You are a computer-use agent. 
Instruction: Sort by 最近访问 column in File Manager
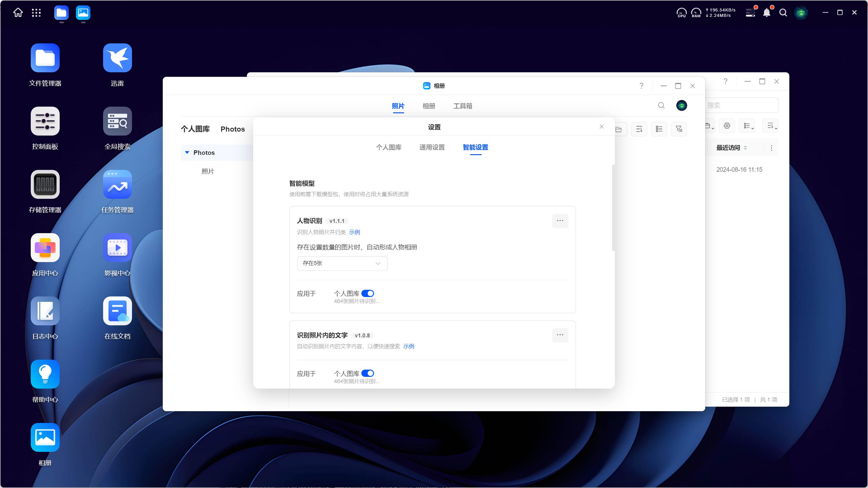731,148
